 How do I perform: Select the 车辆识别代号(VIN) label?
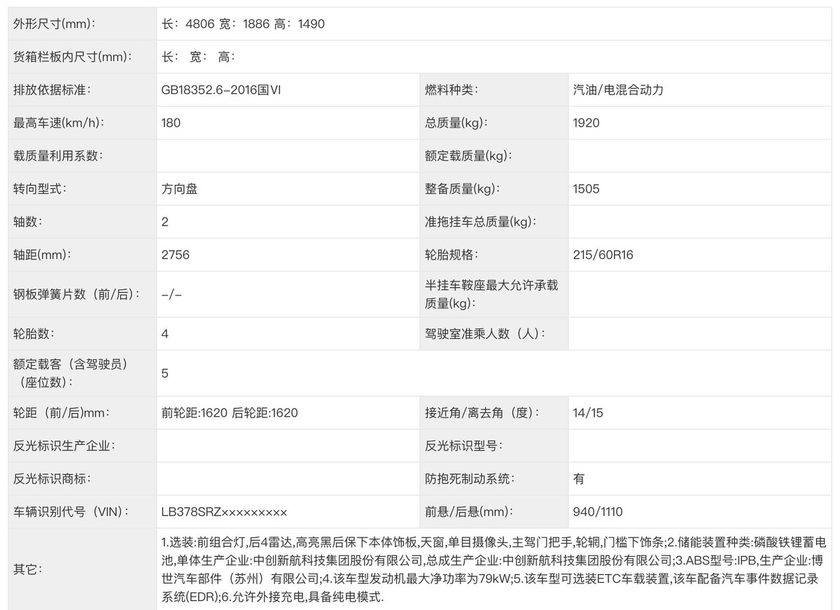(71, 512)
